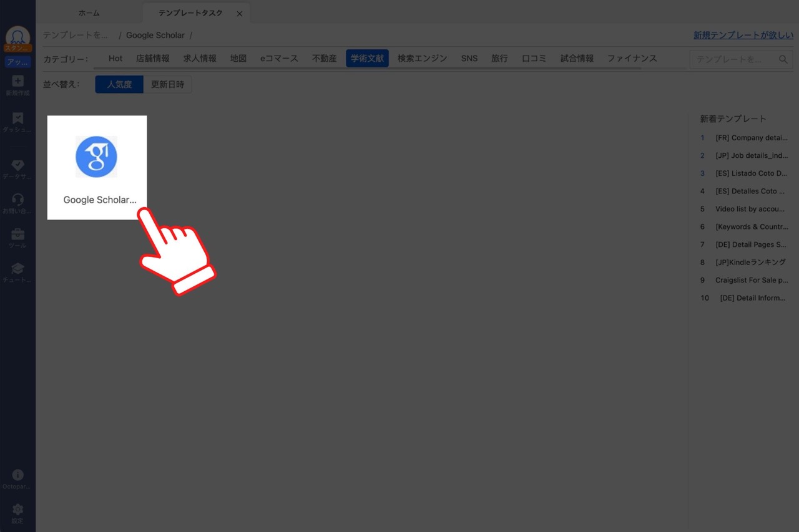Click the Google Scholar logo thumbnail
Screen dimensions: 799x532
click(96, 157)
